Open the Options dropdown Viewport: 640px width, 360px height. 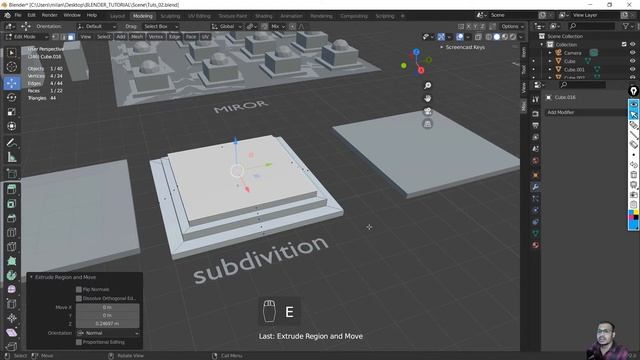pyautogui.click(x=513, y=26)
